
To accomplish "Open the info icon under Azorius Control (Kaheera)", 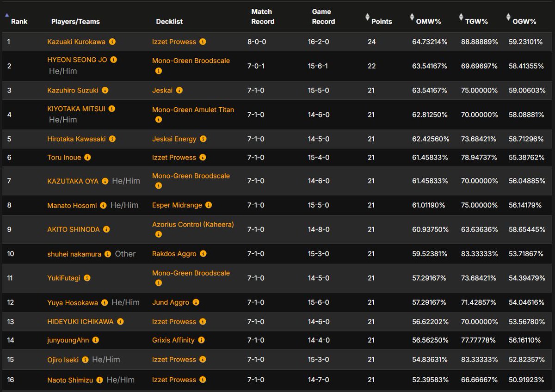I will pos(159,234).
